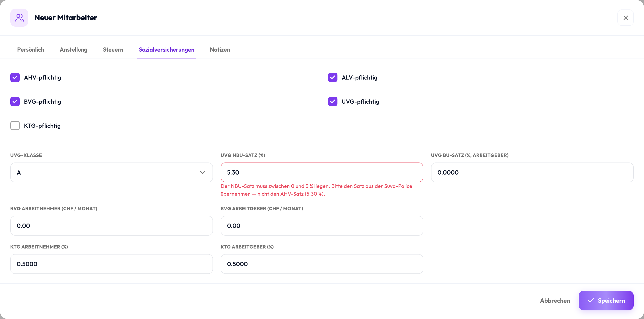Select the KTG Arbeitgeber percent field
This screenshot has width=644, height=319.
[x=322, y=264]
